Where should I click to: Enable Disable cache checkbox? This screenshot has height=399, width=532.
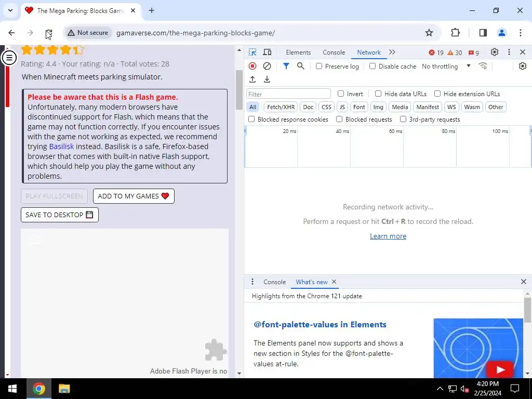coord(373,66)
